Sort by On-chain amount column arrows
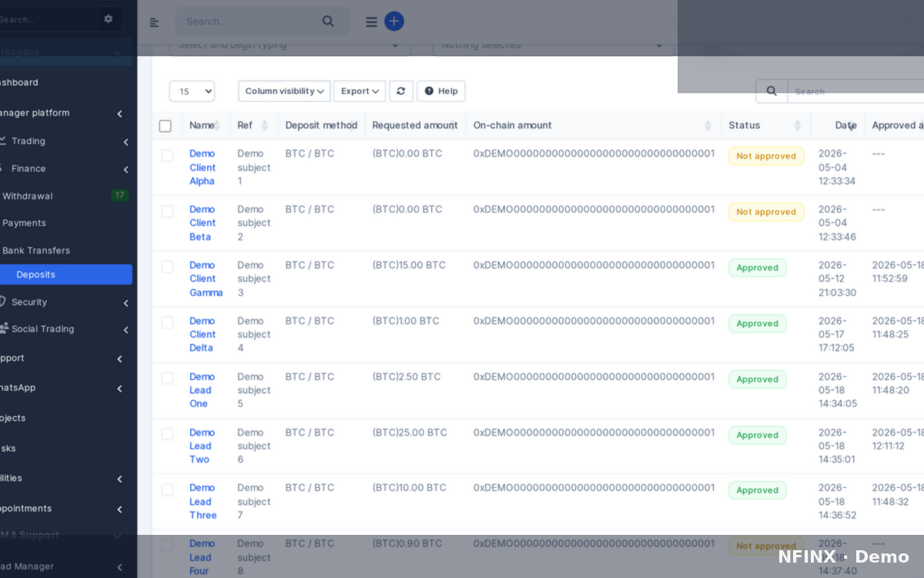This screenshot has width=924, height=578. click(708, 126)
